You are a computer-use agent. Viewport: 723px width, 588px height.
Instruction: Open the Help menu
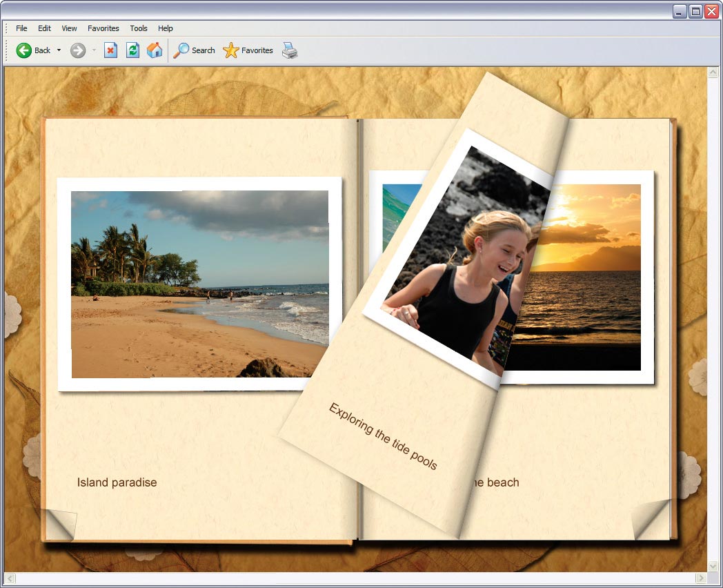click(x=165, y=28)
